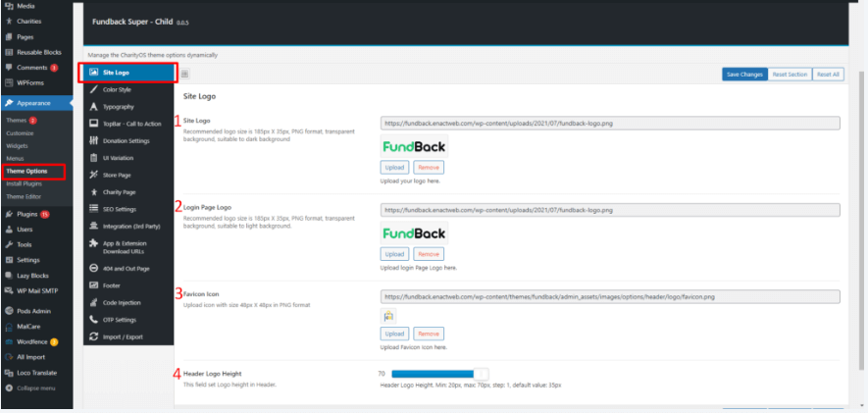Click the Site Logo URL field
Image resolution: width=868 pixels, height=413 pixels.
(x=610, y=124)
